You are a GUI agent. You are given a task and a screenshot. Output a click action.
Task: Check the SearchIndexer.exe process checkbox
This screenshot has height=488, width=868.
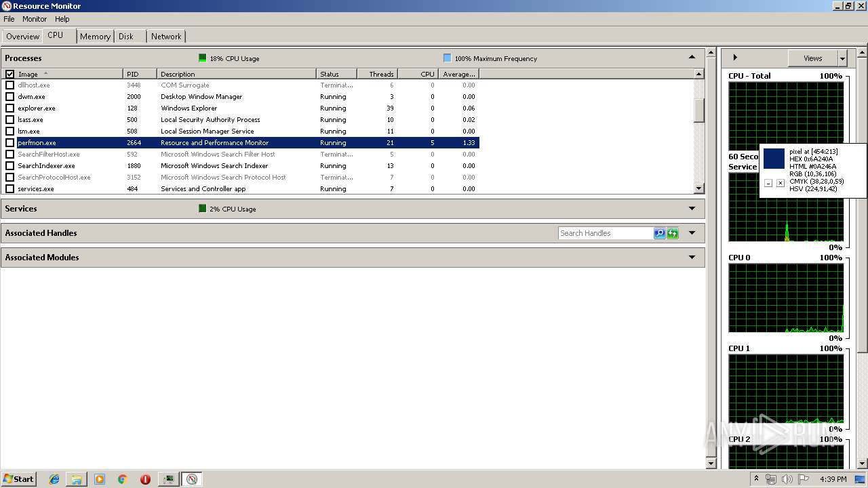pyautogui.click(x=9, y=166)
